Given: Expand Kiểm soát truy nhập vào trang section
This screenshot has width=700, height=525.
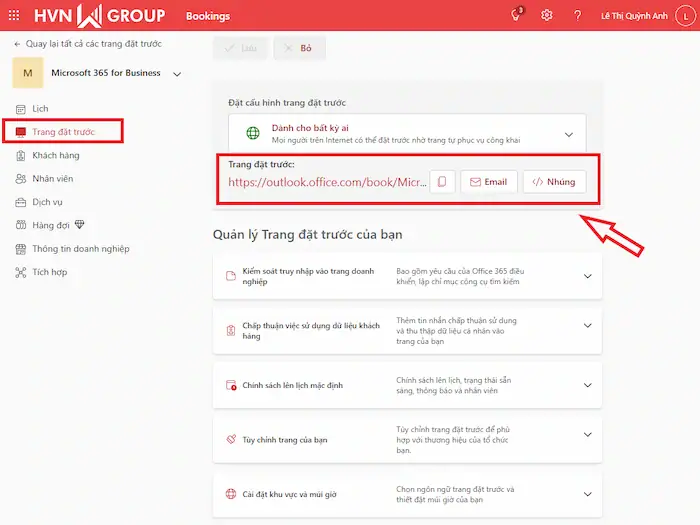Looking at the screenshot, I should [587, 276].
